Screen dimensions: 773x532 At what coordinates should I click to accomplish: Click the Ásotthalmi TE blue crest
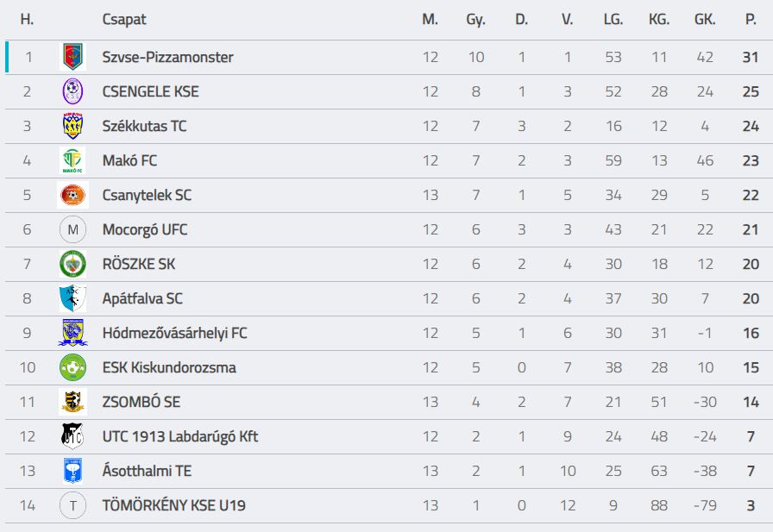(72, 471)
